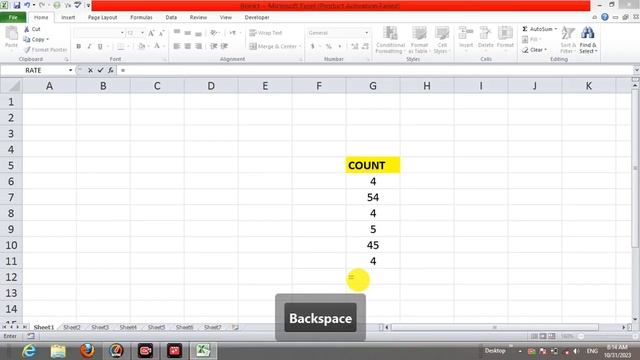Viewport: 640px width, 360px height.
Task: Open Excel Help question mark icon
Action: tap(605, 17)
